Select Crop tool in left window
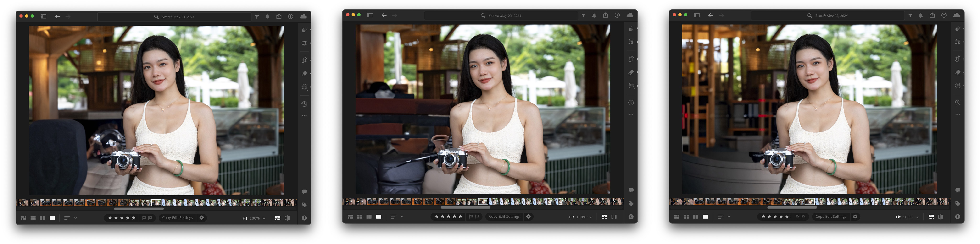This screenshot has width=980, height=244. coord(304,60)
